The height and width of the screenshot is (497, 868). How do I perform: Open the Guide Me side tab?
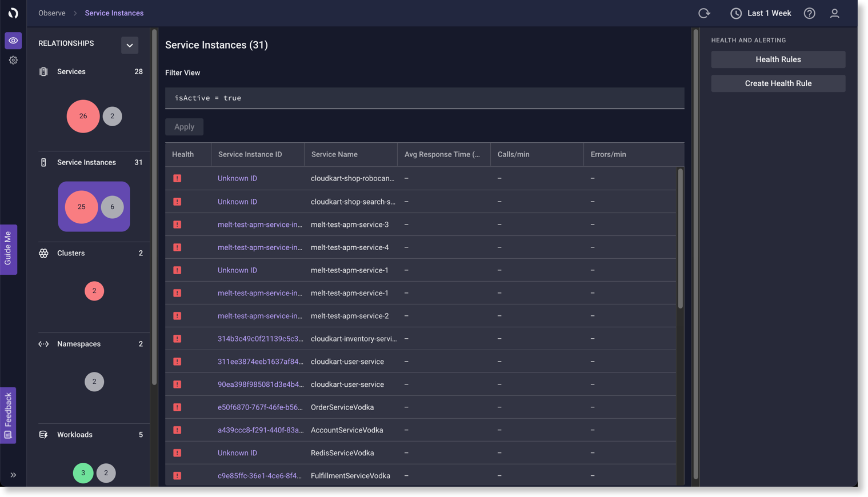click(x=8, y=250)
